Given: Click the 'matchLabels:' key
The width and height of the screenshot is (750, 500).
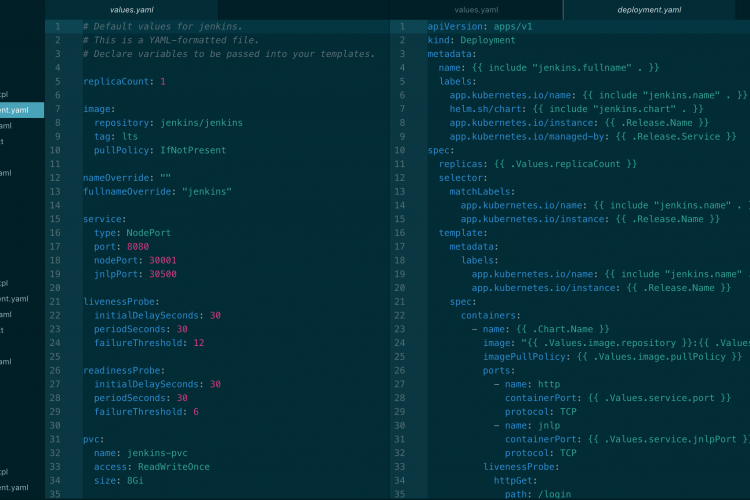Looking at the screenshot, I should click(482, 192).
